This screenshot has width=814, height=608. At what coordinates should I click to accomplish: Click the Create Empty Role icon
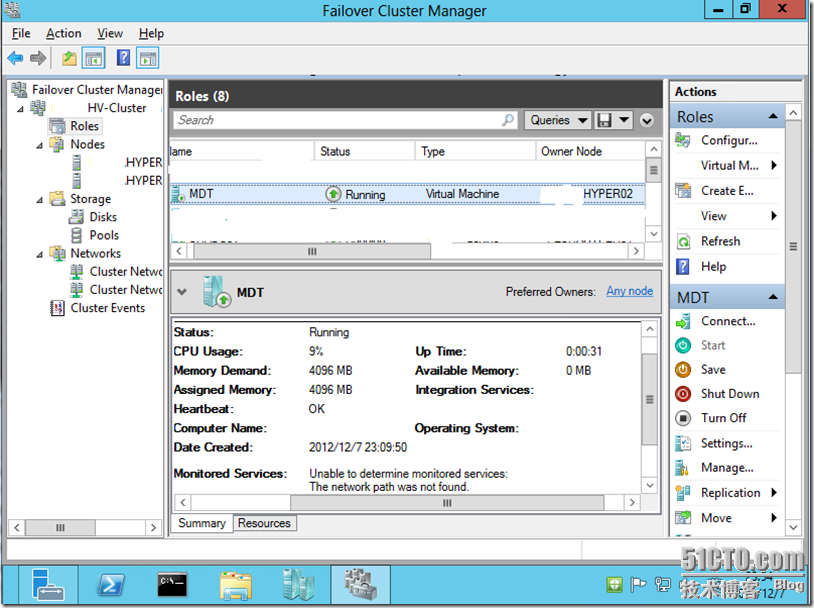[683, 191]
